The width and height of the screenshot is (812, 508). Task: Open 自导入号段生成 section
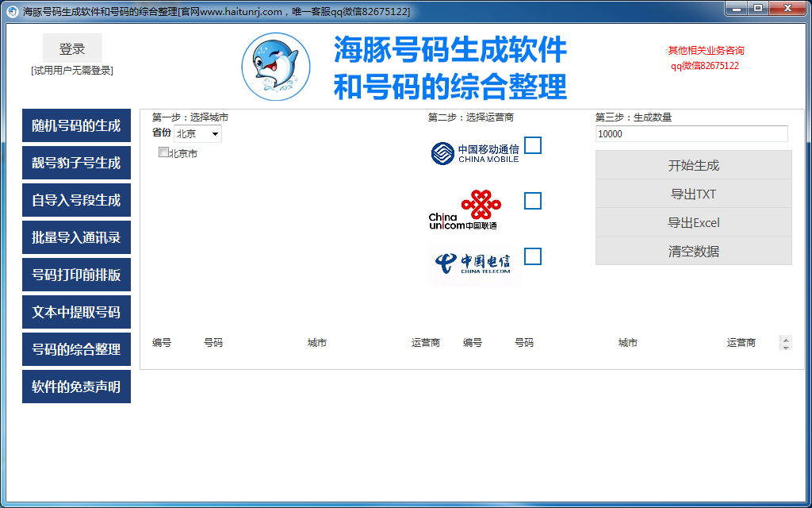(76, 200)
